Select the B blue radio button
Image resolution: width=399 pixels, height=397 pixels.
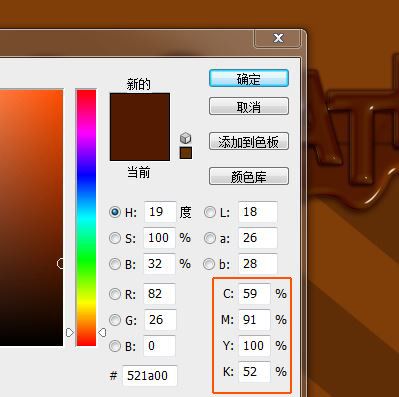[115, 346]
